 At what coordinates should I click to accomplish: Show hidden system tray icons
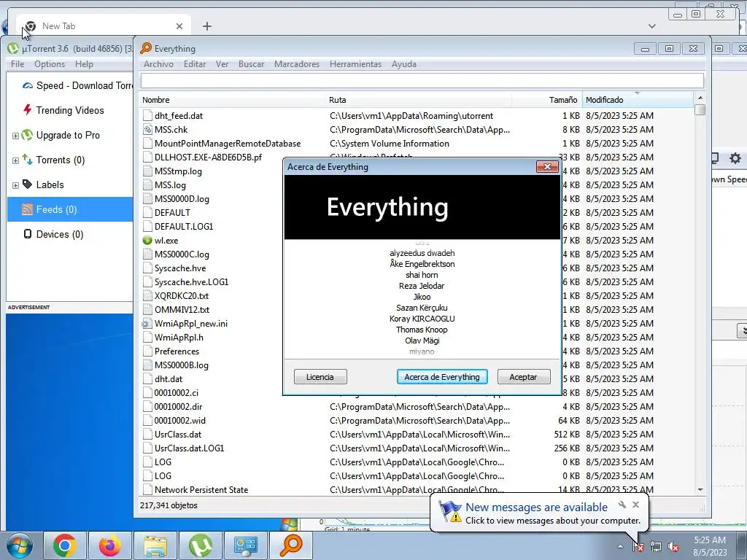pyautogui.click(x=620, y=547)
